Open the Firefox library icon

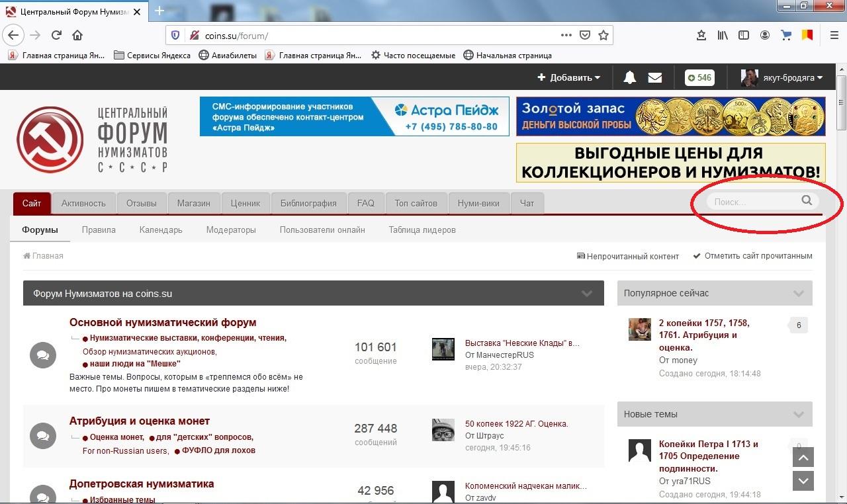tap(723, 35)
